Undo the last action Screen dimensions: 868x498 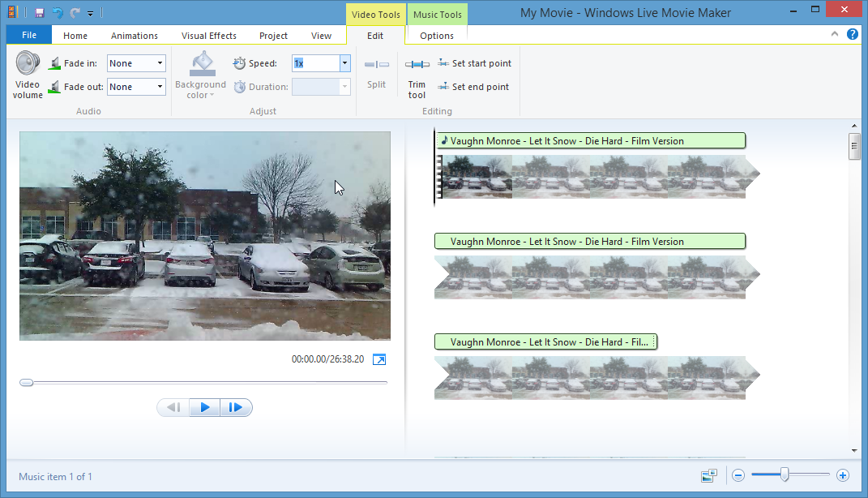(x=58, y=13)
